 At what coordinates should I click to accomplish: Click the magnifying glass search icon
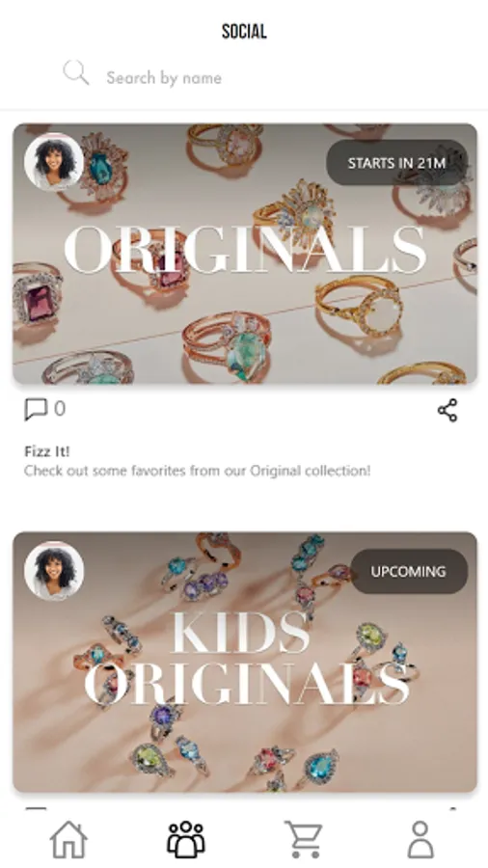point(76,72)
